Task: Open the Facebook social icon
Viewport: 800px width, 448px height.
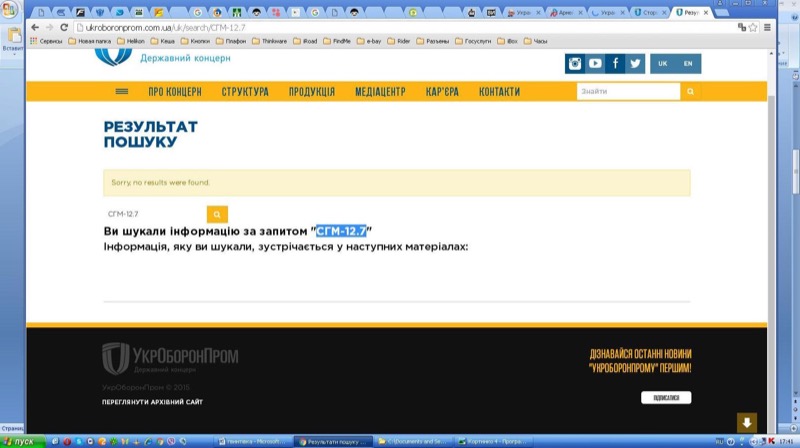Action: tap(615, 63)
